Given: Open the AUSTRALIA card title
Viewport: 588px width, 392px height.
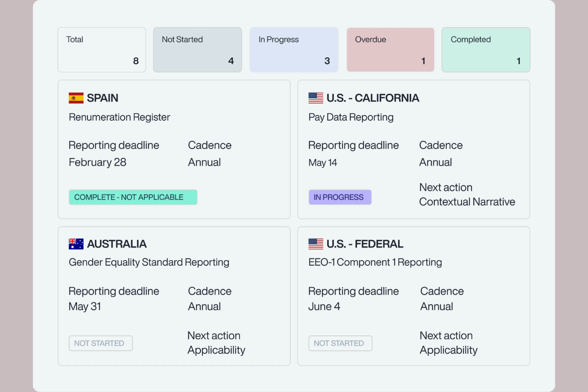Looking at the screenshot, I should click(117, 244).
